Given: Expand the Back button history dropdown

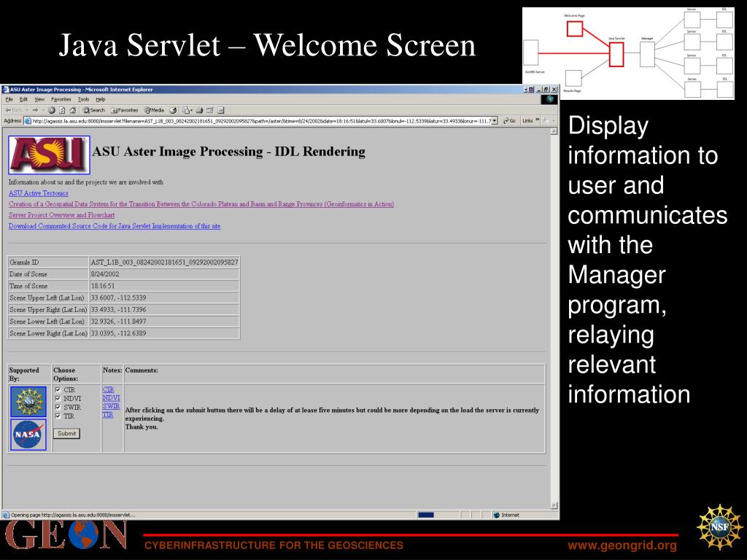Looking at the screenshot, I should click(27, 110).
